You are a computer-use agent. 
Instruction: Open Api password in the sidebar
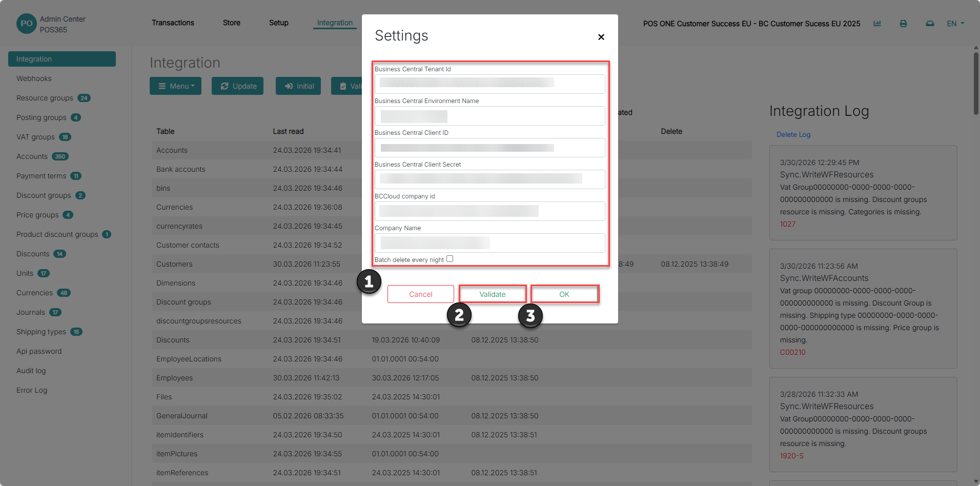39,351
